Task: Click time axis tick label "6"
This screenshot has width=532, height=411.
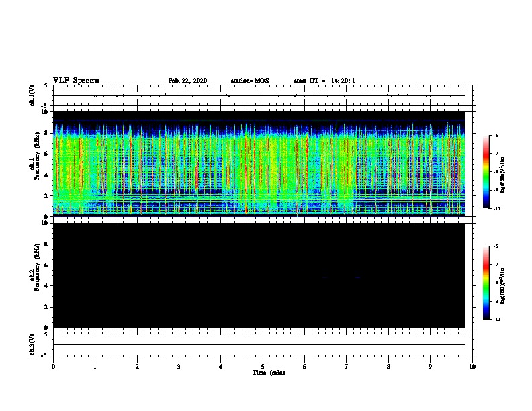Action: pyautogui.click(x=305, y=367)
